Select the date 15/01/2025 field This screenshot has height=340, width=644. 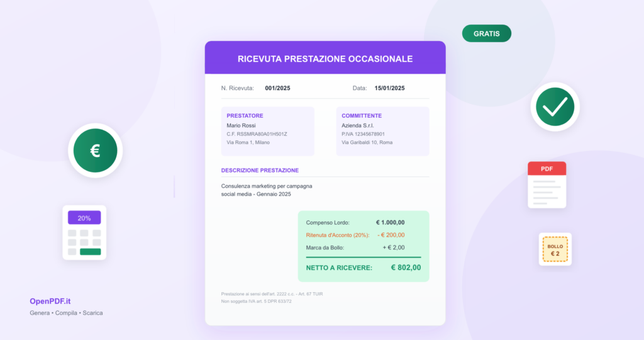click(389, 88)
